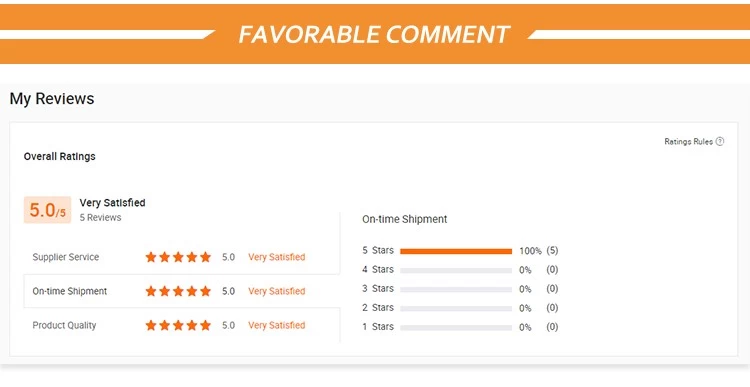Click the 100% (5) count for 5 Stars

point(539,251)
